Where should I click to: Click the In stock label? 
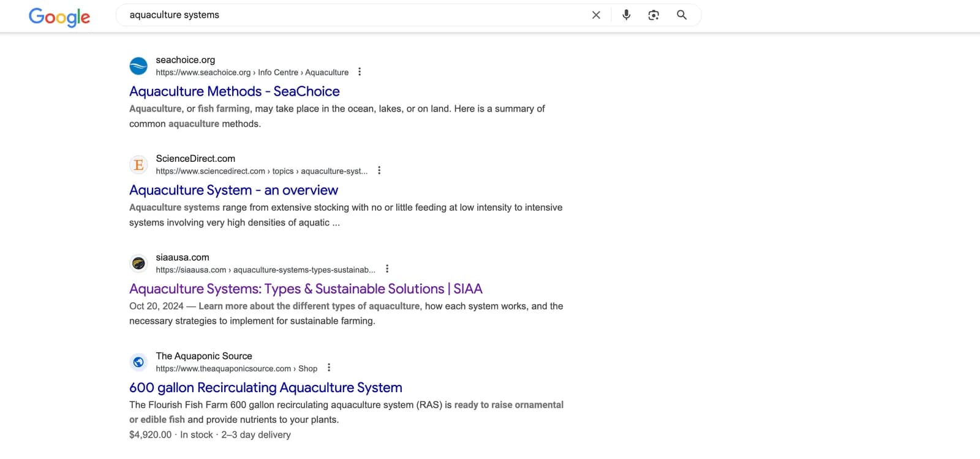click(197, 434)
